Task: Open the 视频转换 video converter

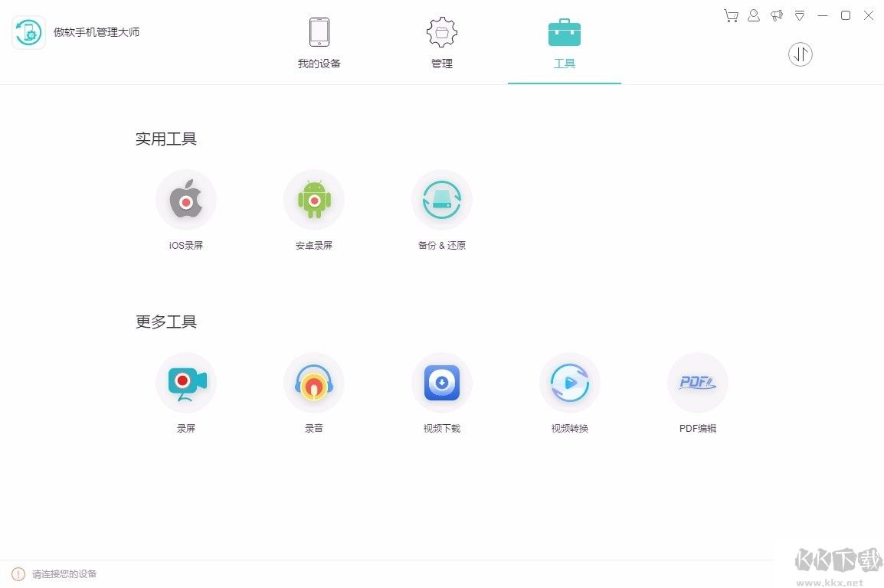Action: [570, 383]
